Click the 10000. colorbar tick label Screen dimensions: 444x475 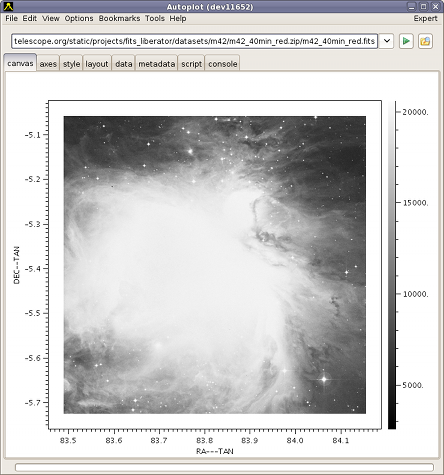[x=415, y=294]
